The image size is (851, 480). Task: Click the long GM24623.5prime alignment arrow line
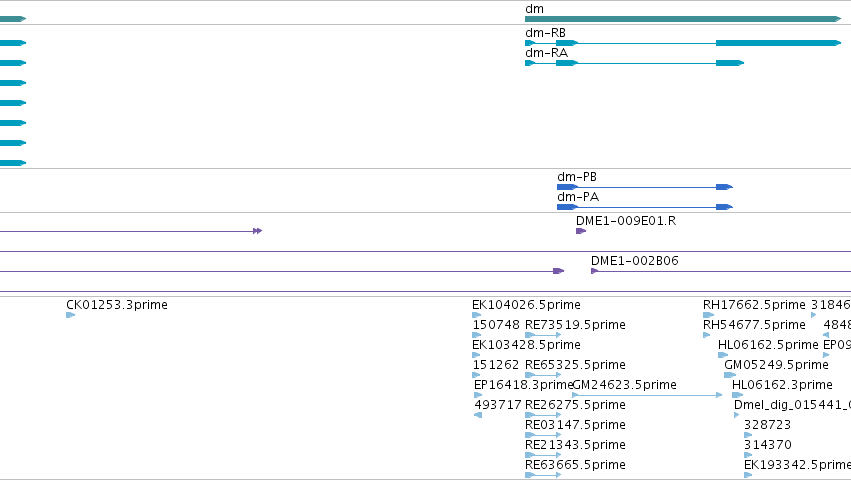click(x=647, y=395)
